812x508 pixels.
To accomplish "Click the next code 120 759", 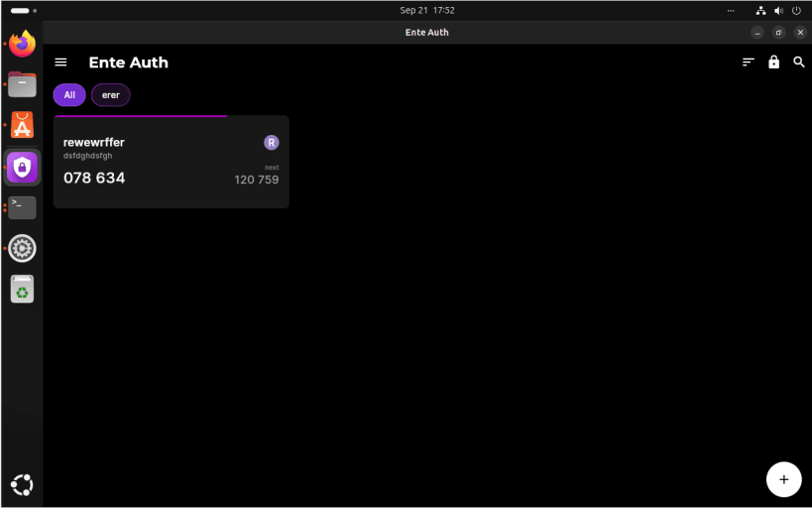I will [257, 180].
